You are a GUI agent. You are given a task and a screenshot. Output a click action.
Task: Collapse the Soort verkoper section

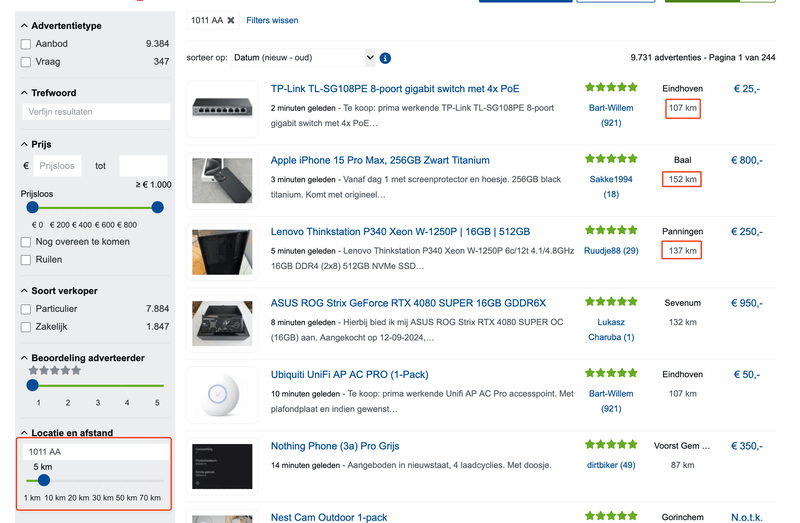[x=25, y=291]
